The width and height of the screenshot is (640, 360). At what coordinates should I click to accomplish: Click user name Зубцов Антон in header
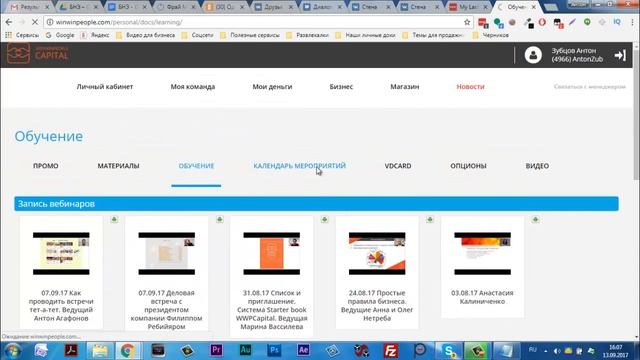[x=574, y=51]
